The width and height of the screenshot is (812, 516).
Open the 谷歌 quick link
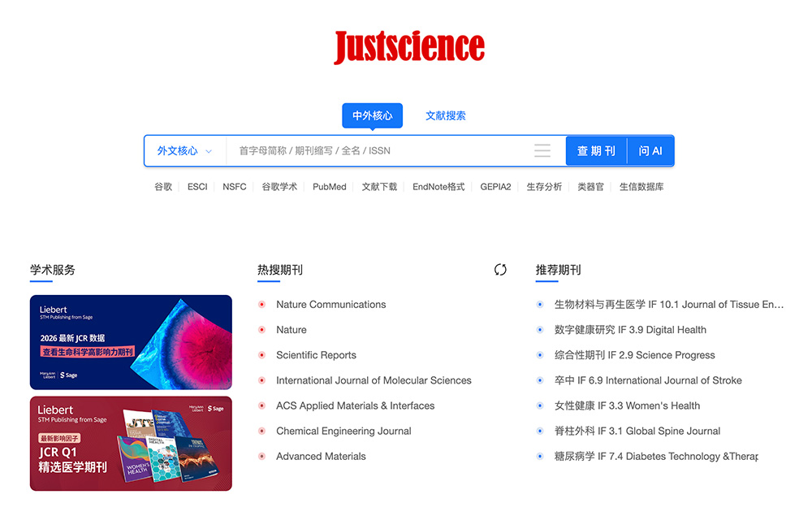click(x=163, y=187)
